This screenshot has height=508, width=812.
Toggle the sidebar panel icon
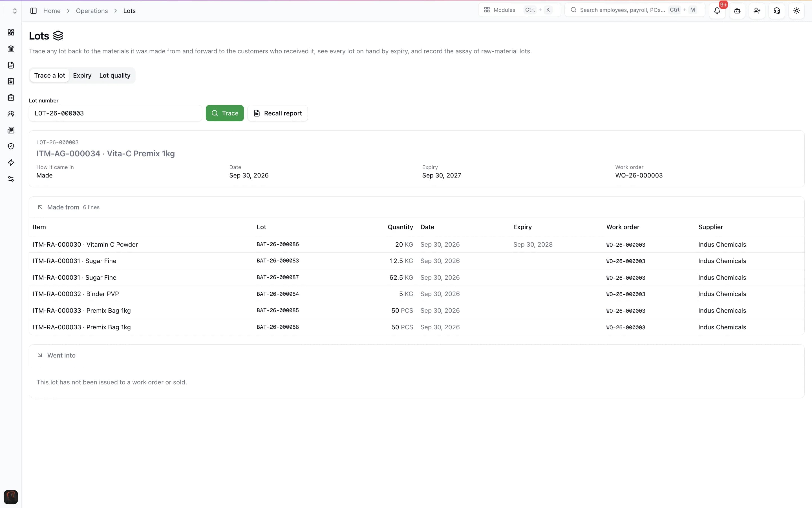click(33, 11)
